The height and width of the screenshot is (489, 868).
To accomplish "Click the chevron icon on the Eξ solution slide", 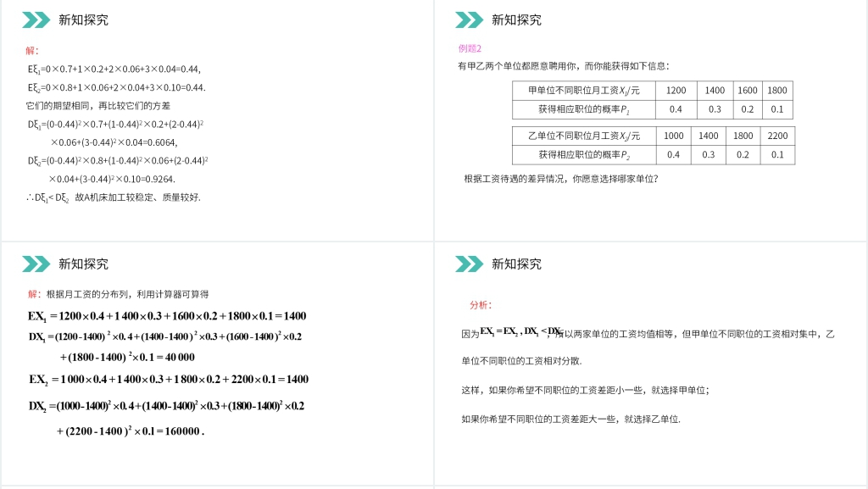I will click(36, 19).
